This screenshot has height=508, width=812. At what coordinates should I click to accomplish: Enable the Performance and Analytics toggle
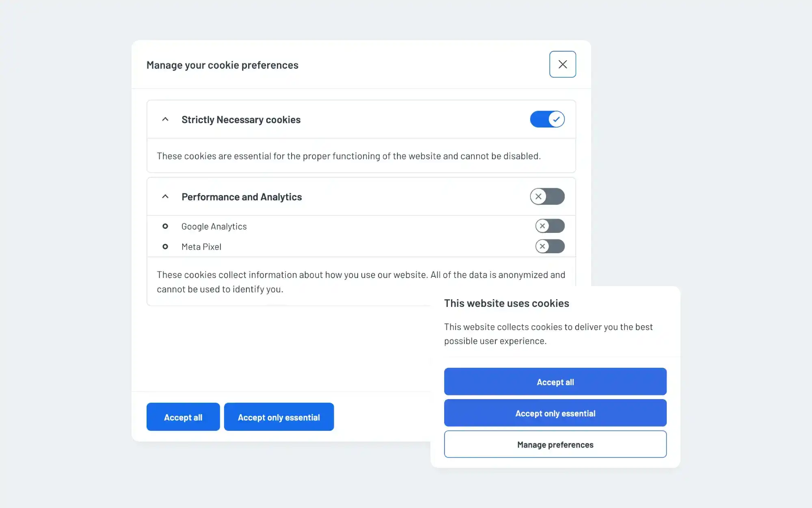click(x=547, y=196)
